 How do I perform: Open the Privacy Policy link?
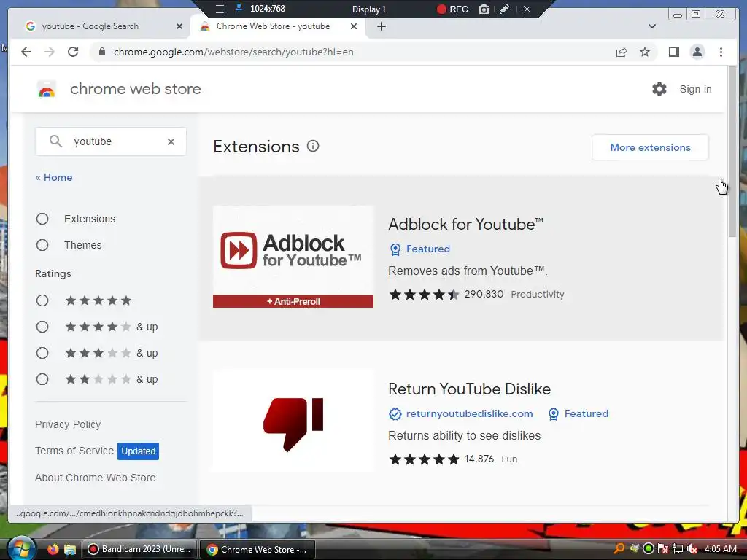click(68, 424)
